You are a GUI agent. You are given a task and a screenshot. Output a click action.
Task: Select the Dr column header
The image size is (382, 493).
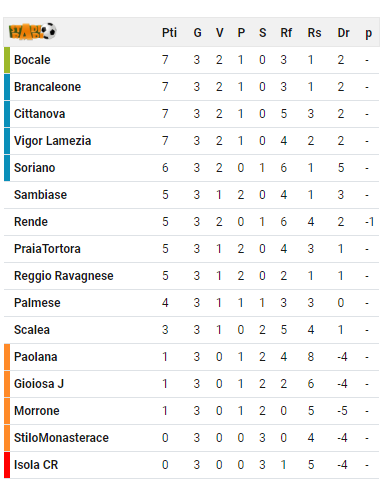pyautogui.click(x=343, y=33)
